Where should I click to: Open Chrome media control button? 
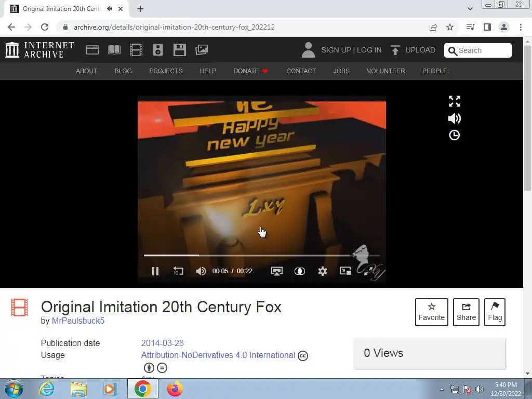click(470, 27)
